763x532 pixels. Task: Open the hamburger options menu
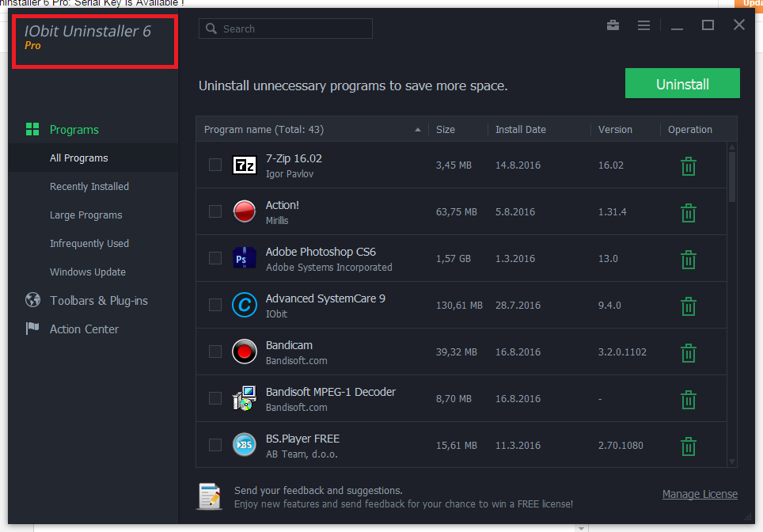point(643,25)
